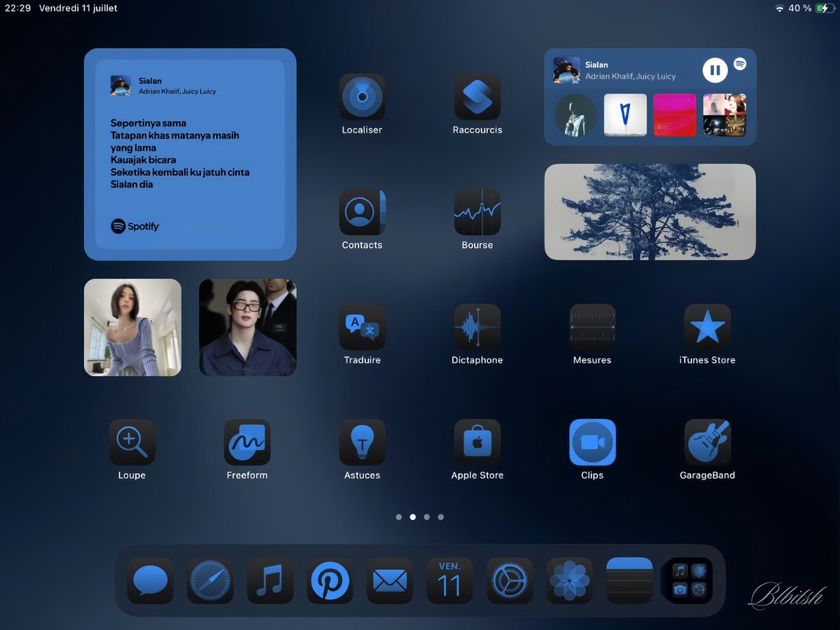Tap 'Adrian Khalif, Juicy Luicy' in player widget

631,76
